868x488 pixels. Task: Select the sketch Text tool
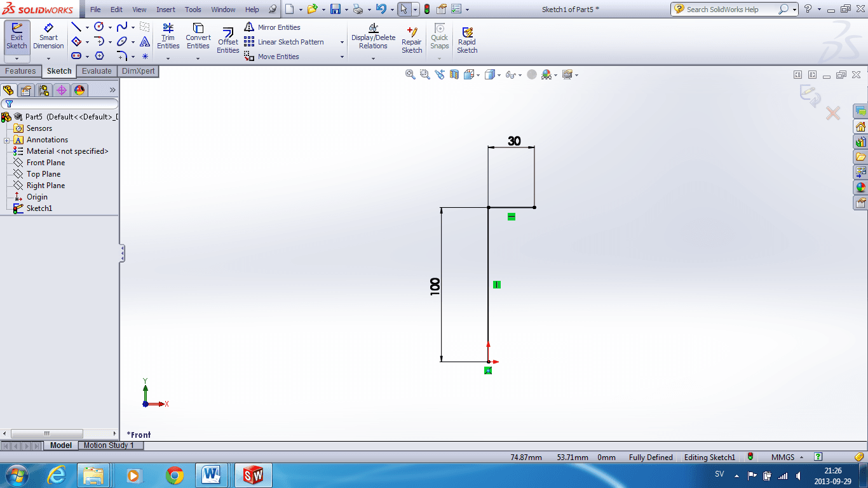(x=145, y=41)
